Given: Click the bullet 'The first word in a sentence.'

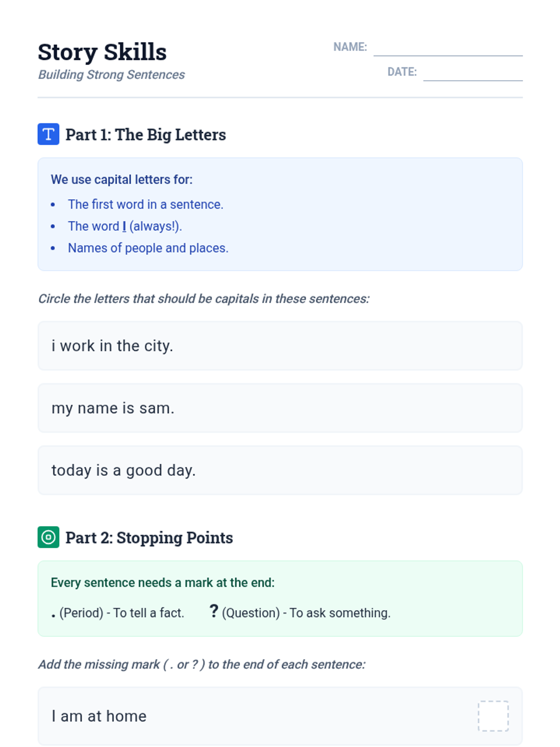Looking at the screenshot, I should pos(146,204).
